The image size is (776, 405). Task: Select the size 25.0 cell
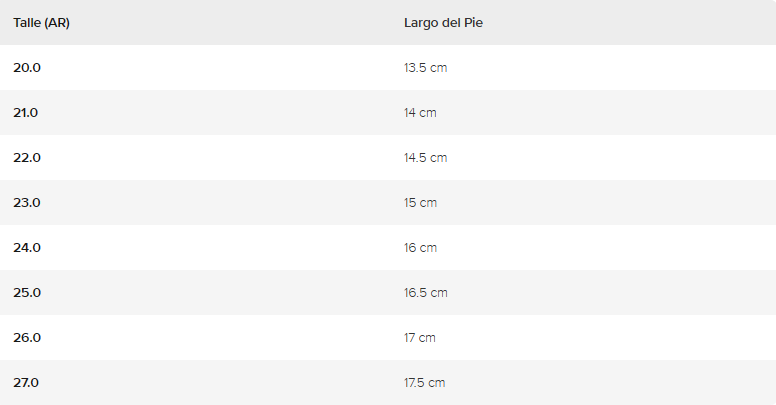point(27,292)
